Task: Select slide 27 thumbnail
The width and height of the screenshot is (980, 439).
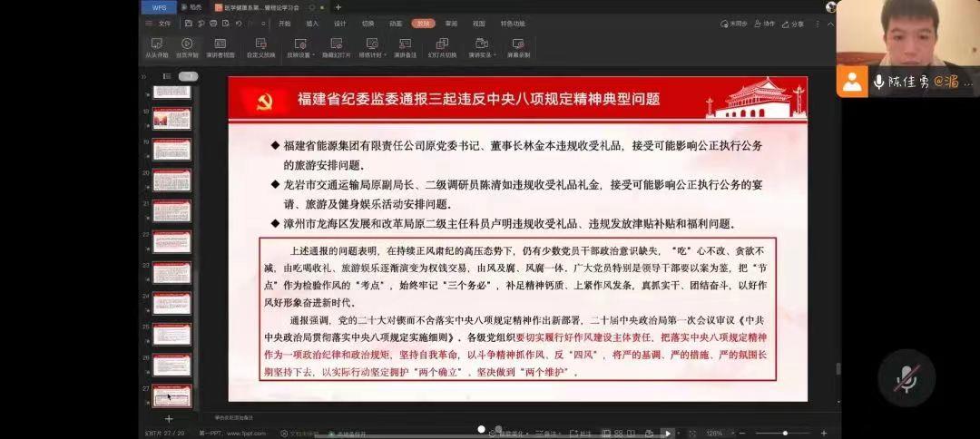Action: [171, 395]
